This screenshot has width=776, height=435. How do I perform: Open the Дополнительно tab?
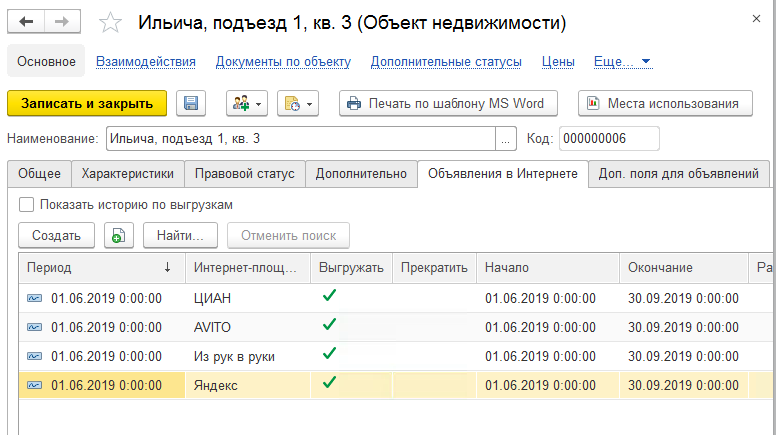[361, 174]
